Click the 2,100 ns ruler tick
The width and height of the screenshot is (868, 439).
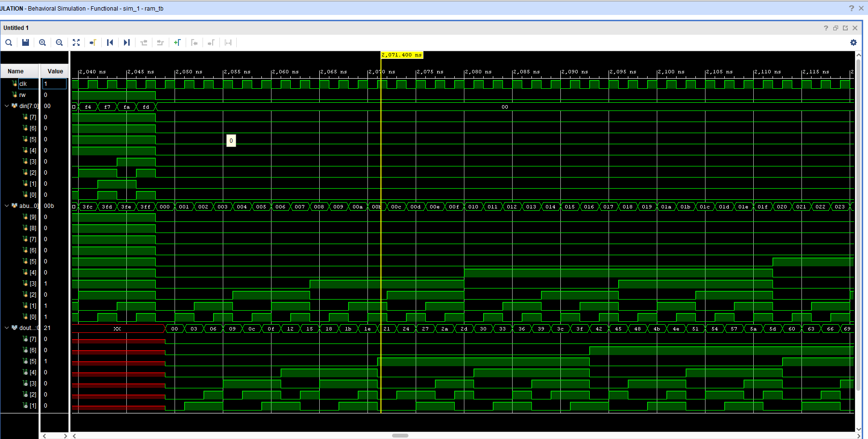[671, 72]
